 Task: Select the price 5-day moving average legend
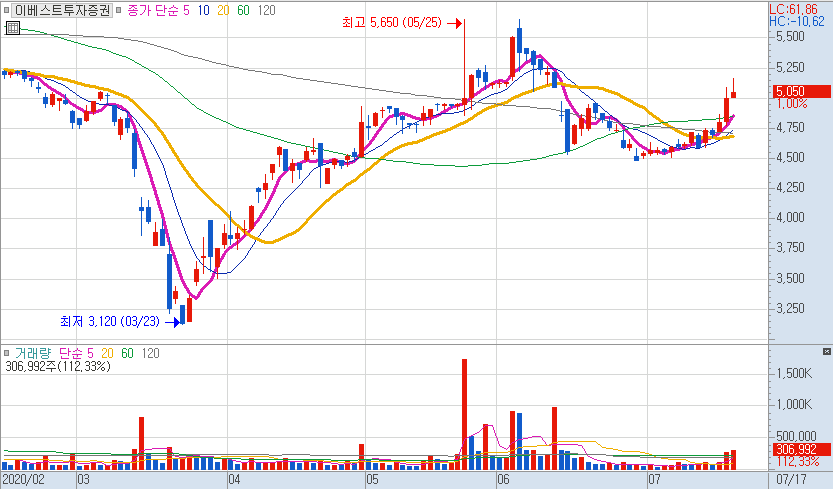click(186, 10)
